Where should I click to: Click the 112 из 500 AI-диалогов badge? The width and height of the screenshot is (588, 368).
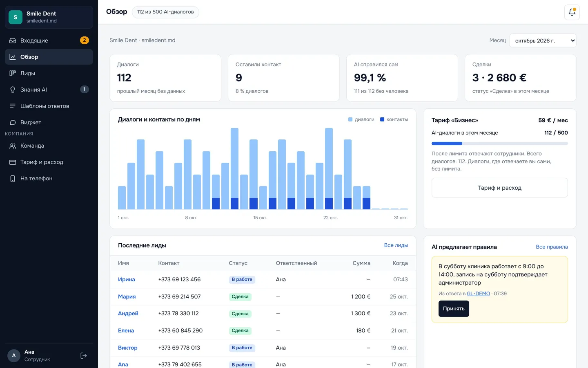pyautogui.click(x=165, y=12)
